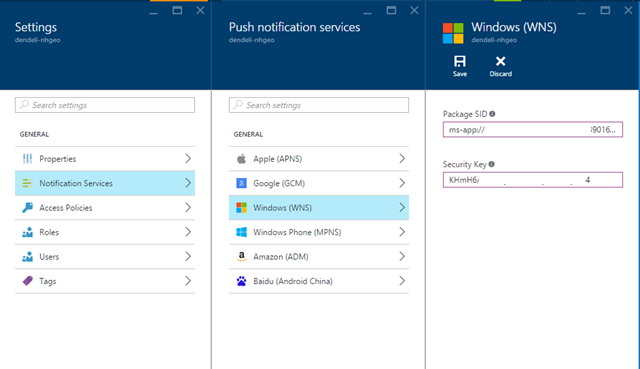The image size is (640, 369).
Task: Minimize the Windows (WNS) blade
Action: click(x=581, y=13)
